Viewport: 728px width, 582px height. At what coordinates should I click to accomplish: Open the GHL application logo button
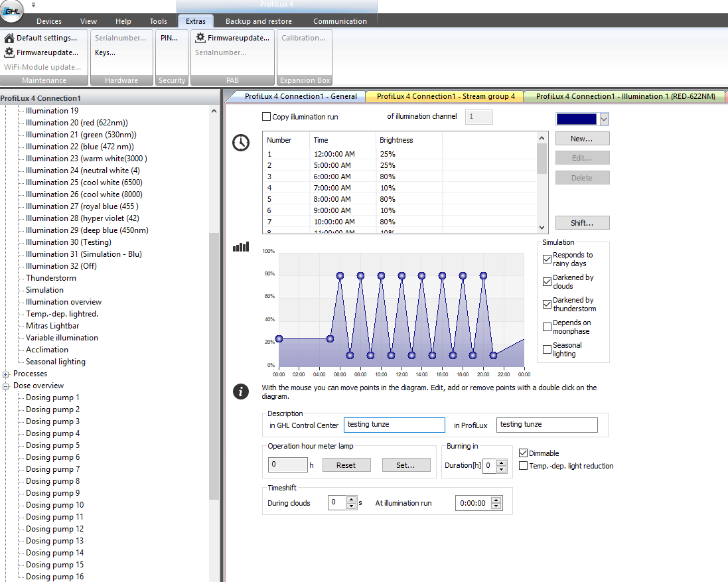click(x=11, y=11)
